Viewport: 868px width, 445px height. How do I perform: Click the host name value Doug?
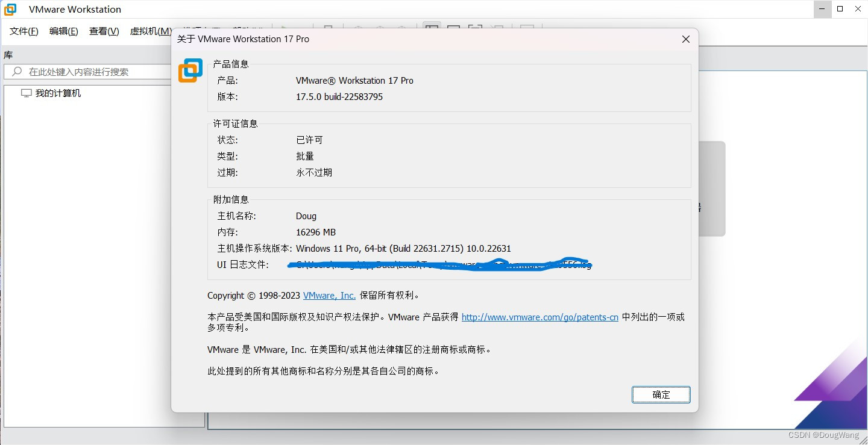306,216
